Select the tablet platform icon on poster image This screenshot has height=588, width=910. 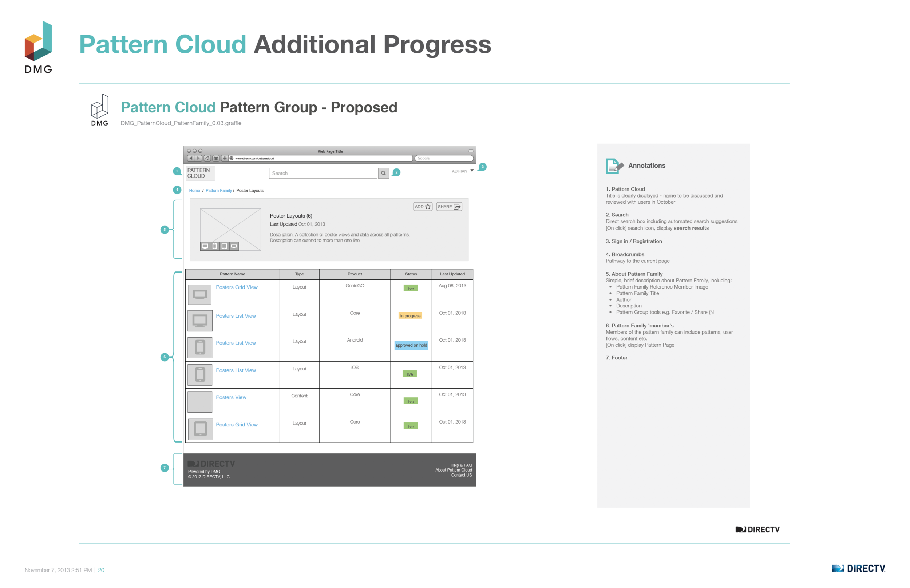224,246
